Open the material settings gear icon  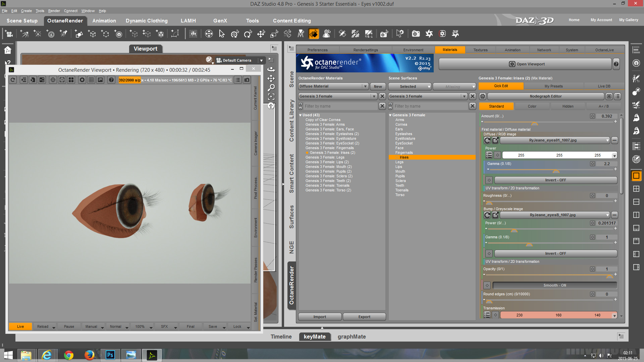(482, 96)
